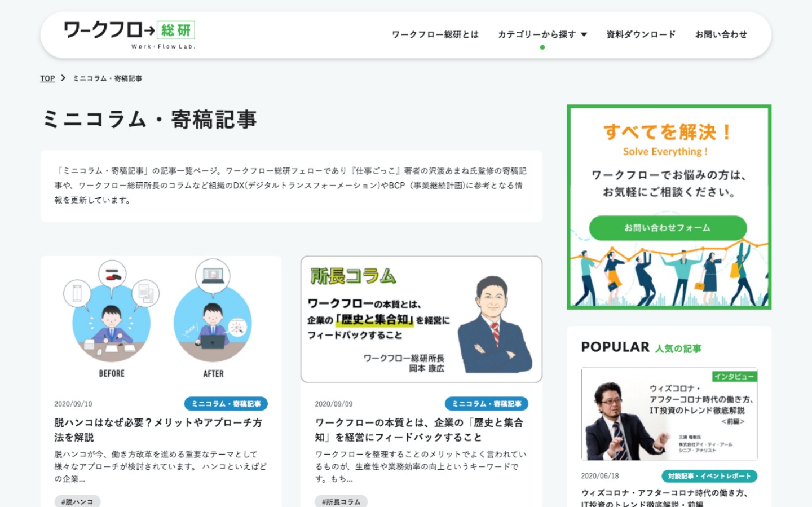Open popular article ウィズコロナ・アフターコロナ title
812x507 pixels.
tap(665, 498)
